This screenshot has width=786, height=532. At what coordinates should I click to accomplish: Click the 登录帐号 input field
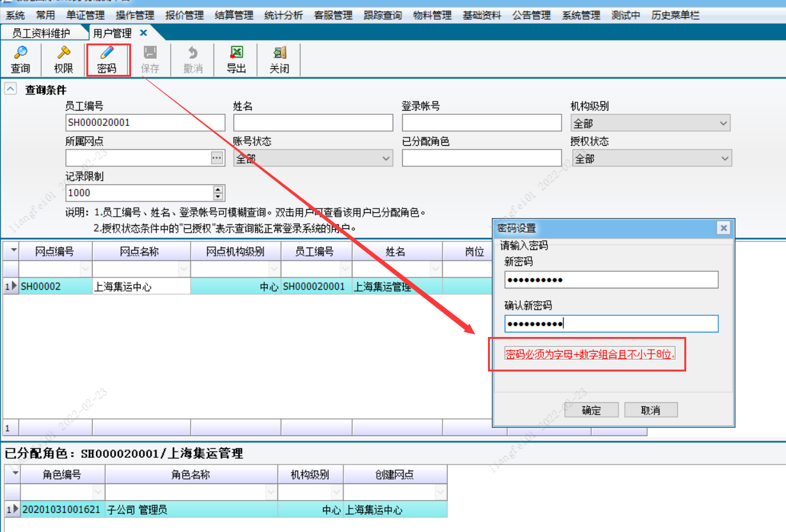(x=482, y=123)
